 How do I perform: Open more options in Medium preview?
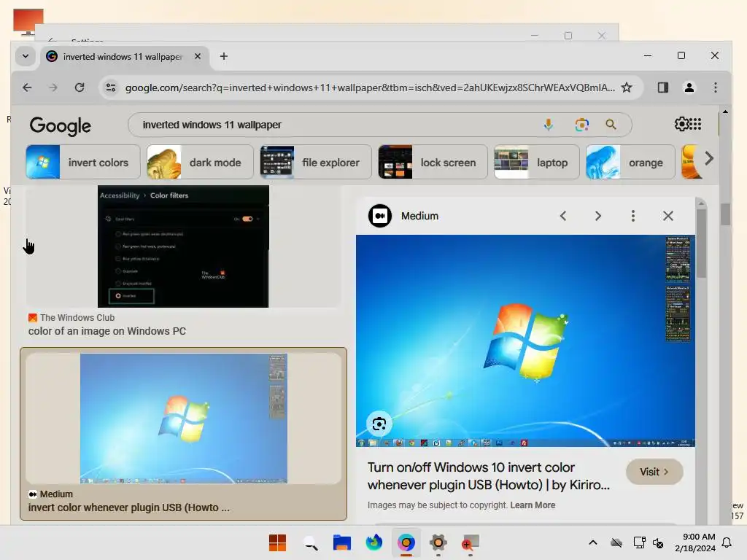[x=632, y=216]
